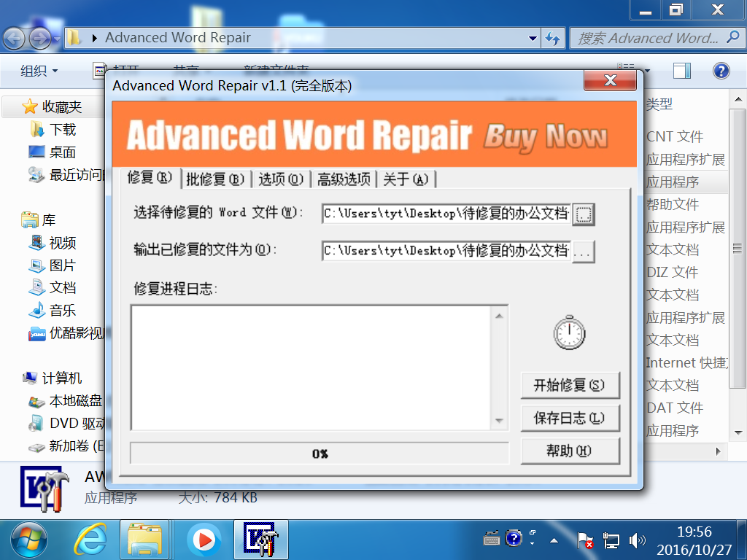Select the Internet 快捷方式 row

tap(686, 363)
